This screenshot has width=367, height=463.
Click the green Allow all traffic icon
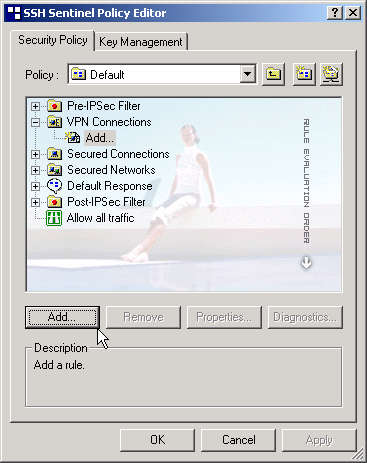(x=54, y=218)
